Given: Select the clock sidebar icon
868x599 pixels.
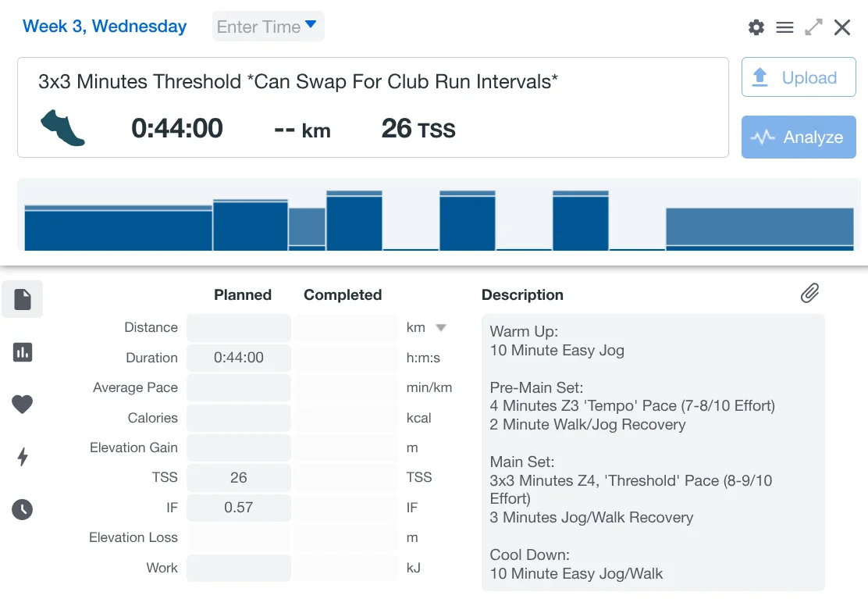Looking at the screenshot, I should pyautogui.click(x=23, y=509).
